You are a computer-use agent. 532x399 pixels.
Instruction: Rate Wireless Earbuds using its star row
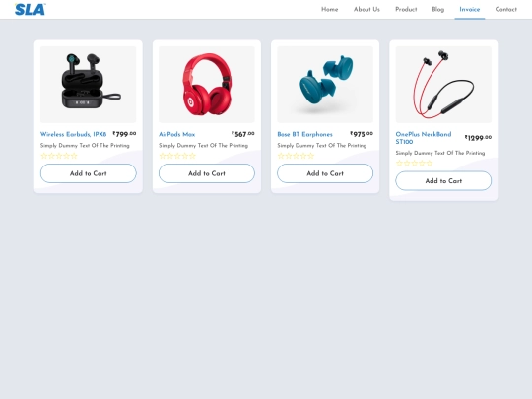click(x=59, y=156)
